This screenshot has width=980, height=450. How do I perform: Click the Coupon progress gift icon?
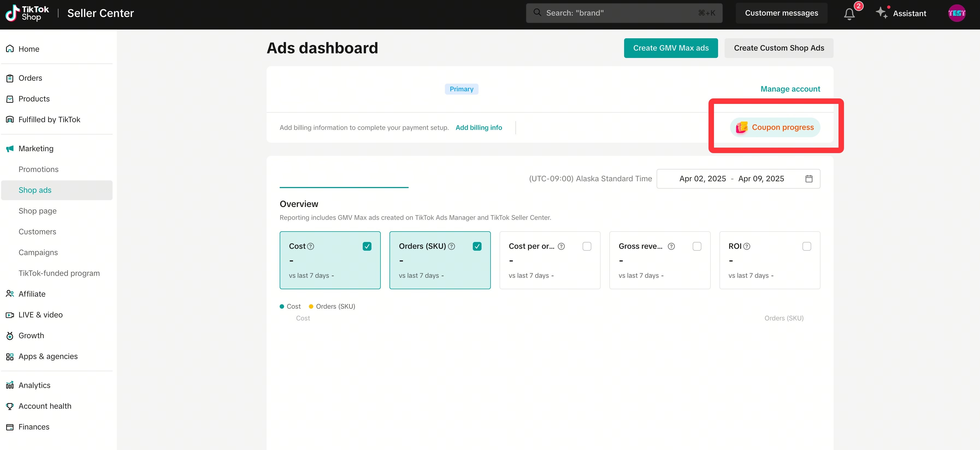pos(742,127)
